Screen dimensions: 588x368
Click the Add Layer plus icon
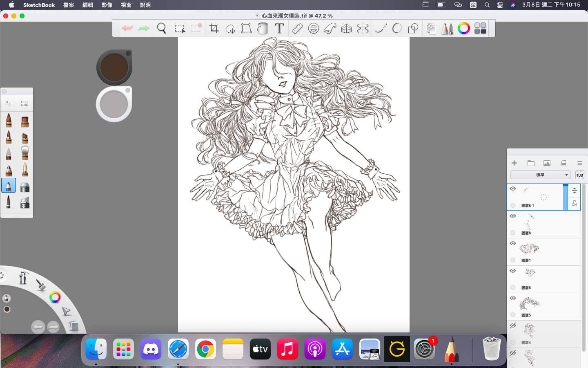(514, 163)
